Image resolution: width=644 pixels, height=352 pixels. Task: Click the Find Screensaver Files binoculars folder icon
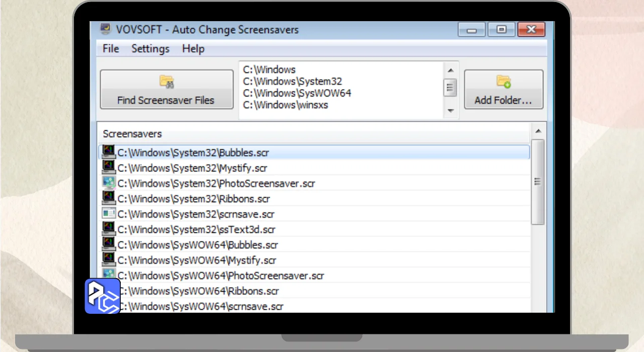click(x=167, y=81)
